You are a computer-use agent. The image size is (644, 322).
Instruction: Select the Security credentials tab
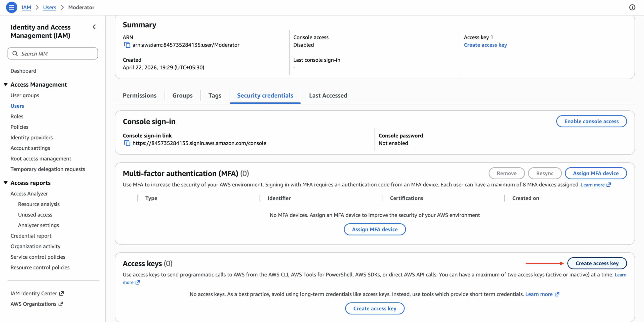coord(265,96)
